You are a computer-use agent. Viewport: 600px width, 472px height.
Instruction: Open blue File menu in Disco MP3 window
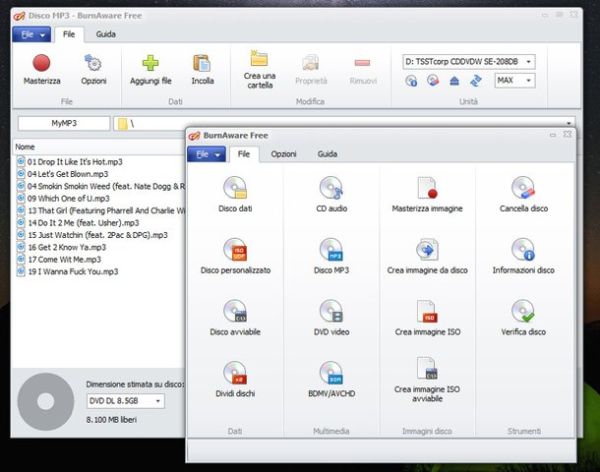tap(32, 34)
